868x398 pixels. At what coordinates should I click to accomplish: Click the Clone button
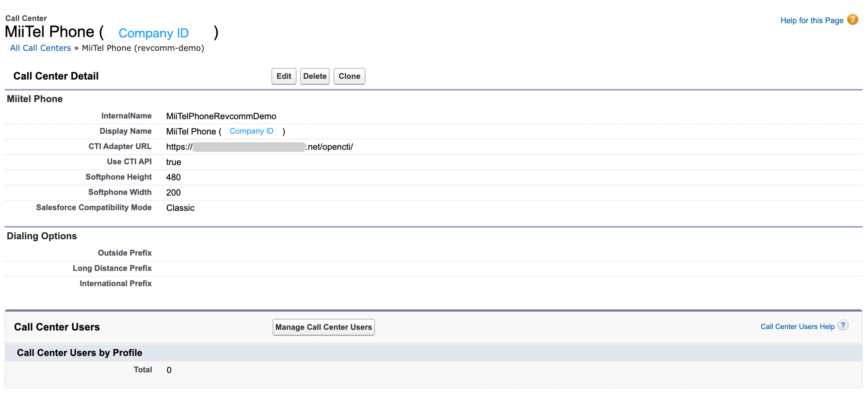click(x=349, y=76)
